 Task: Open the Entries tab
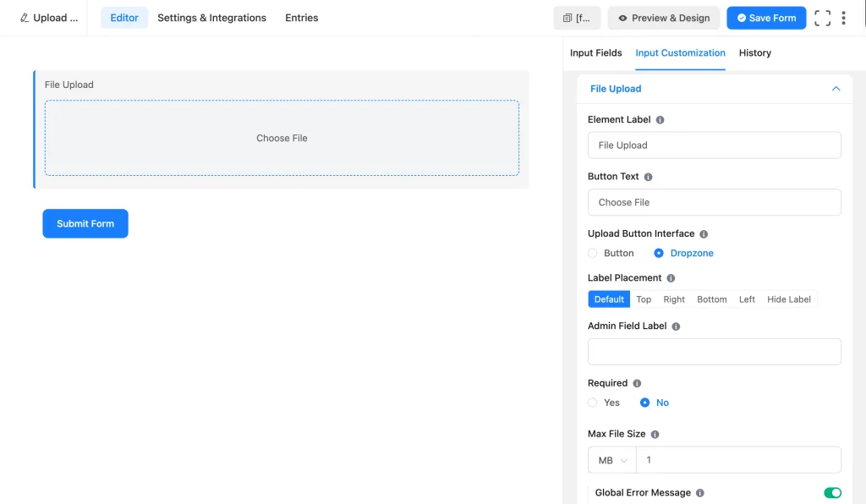tap(302, 18)
